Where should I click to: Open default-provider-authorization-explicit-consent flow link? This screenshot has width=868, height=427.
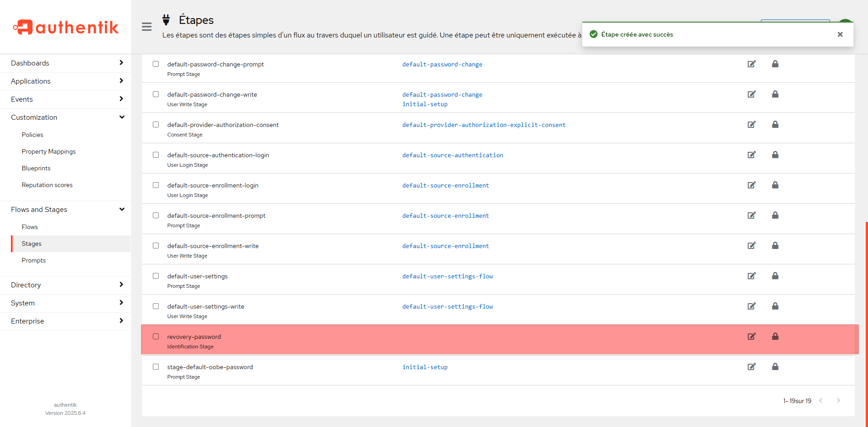coord(484,125)
